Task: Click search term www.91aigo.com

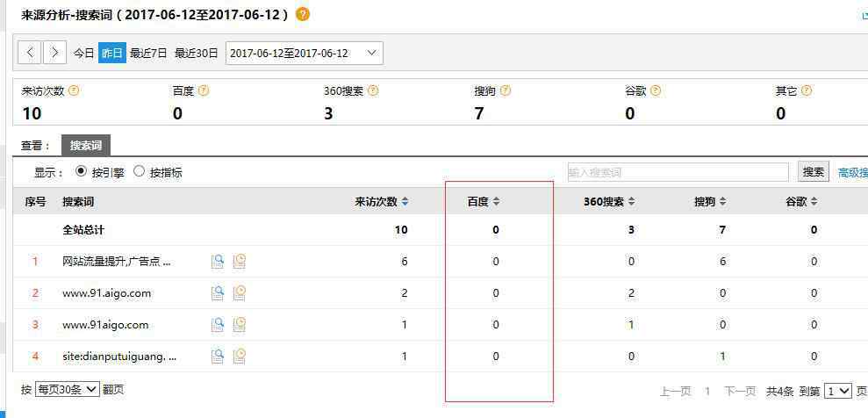Action: tap(105, 324)
